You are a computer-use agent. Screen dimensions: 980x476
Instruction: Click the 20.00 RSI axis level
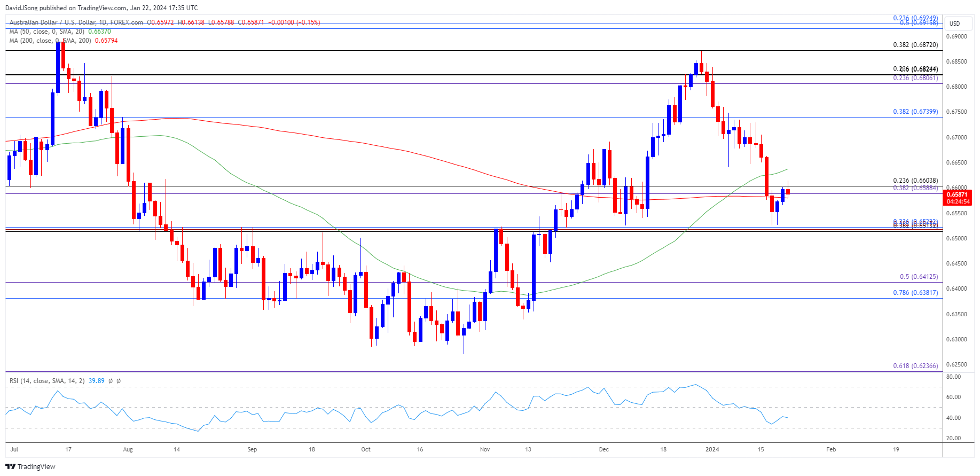[x=953, y=438]
